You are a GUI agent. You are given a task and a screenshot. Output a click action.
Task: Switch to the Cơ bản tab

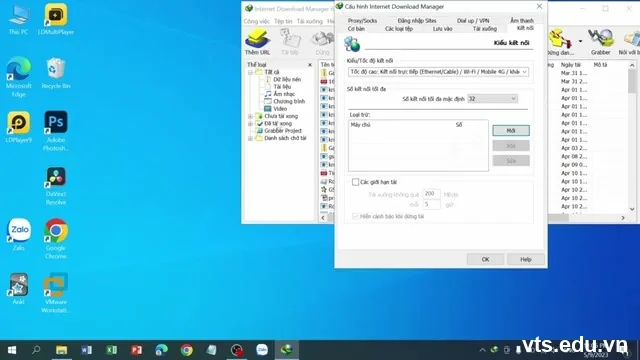356,29
